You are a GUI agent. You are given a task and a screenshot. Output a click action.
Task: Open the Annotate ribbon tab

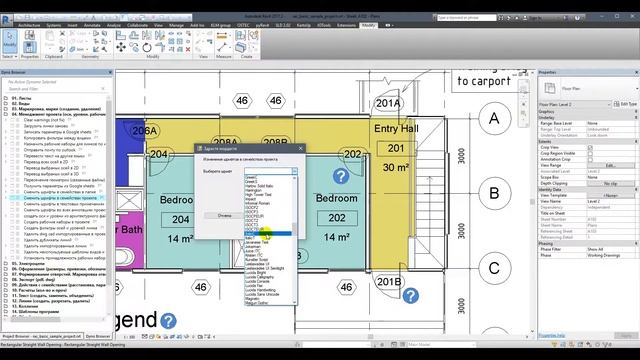point(92,25)
